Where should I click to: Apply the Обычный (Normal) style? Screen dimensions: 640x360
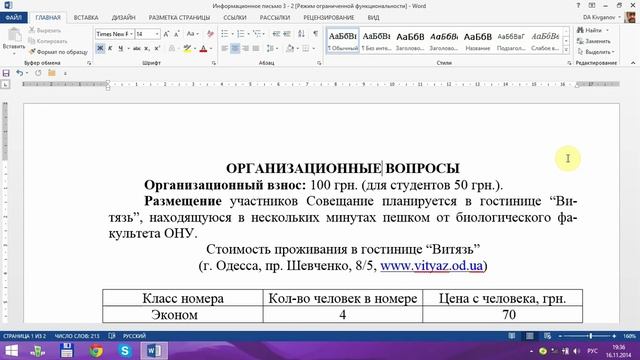pos(343,40)
